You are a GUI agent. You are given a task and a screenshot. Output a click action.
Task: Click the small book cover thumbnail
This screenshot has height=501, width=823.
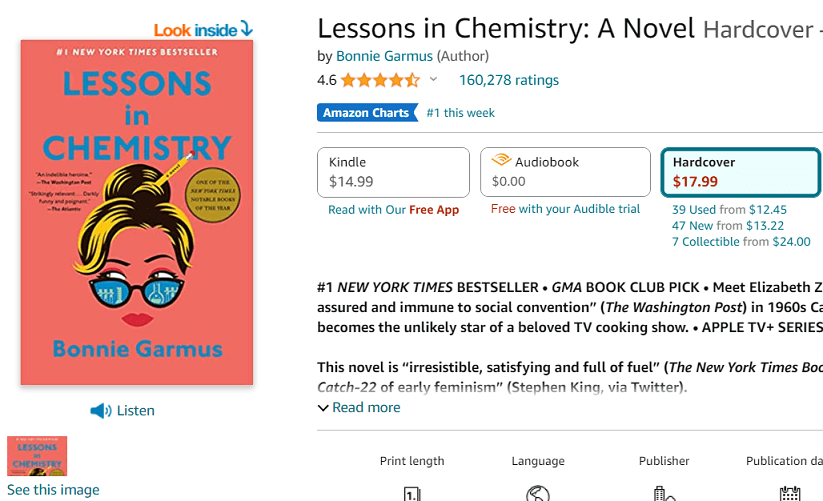click(x=37, y=455)
